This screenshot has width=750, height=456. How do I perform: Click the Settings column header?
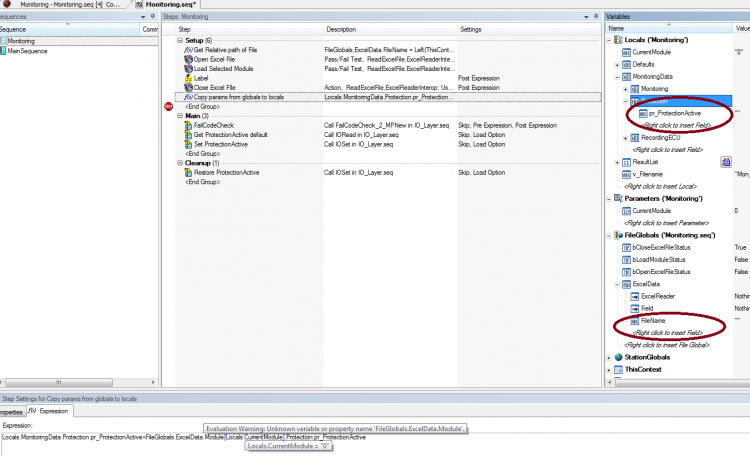529,29
